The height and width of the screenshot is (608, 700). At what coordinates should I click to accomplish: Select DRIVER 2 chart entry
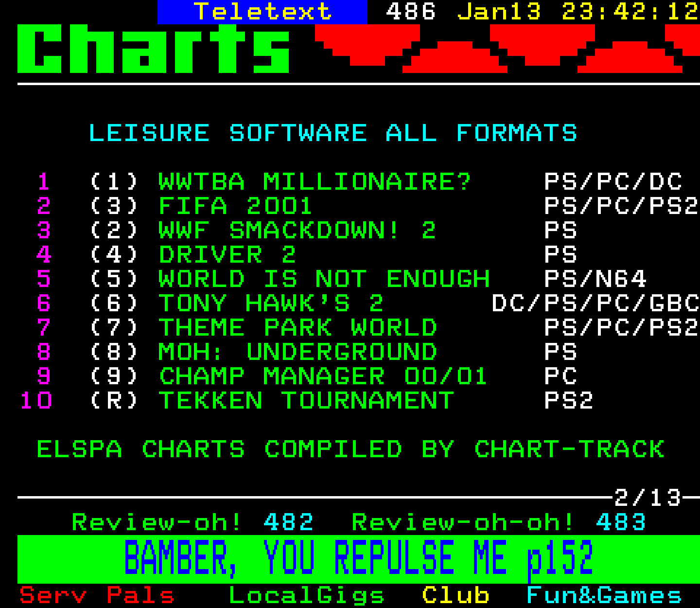point(227,255)
